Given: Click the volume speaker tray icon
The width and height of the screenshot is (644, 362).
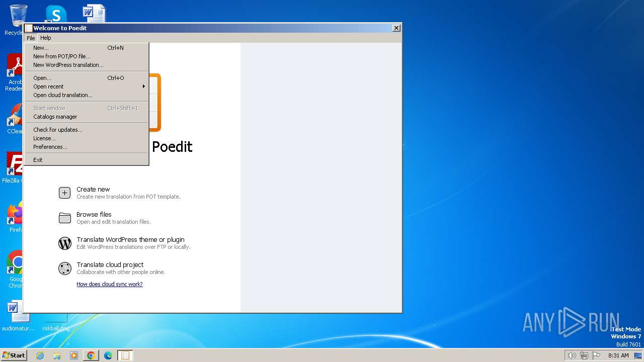Looking at the screenshot, I should (x=572, y=355).
